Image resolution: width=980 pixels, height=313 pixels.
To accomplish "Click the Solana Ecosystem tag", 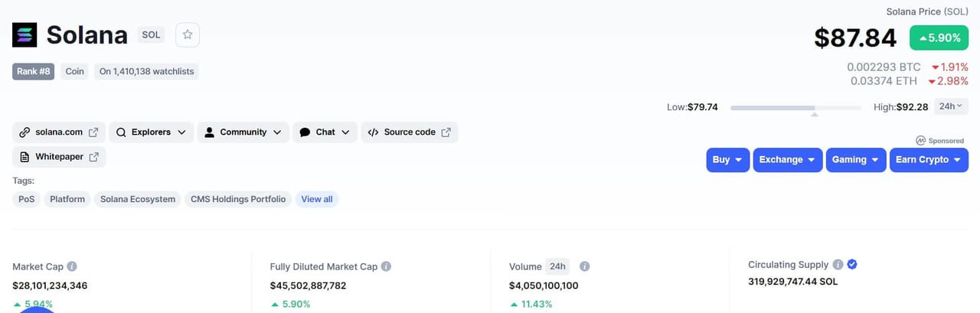I will pos(138,199).
